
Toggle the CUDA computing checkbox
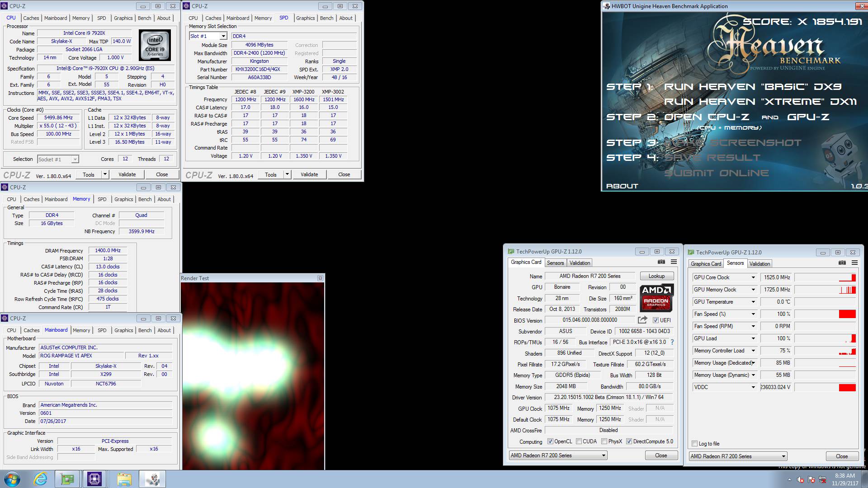579,441
